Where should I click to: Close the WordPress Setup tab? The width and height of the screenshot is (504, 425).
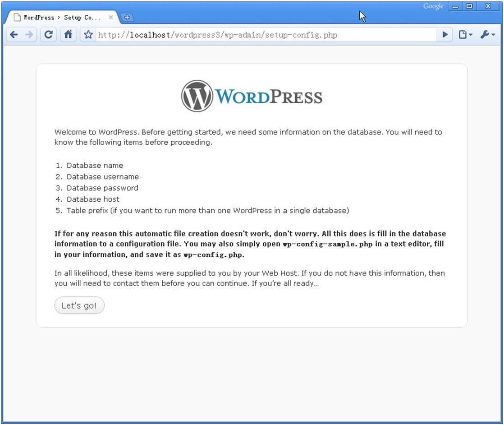110,18
